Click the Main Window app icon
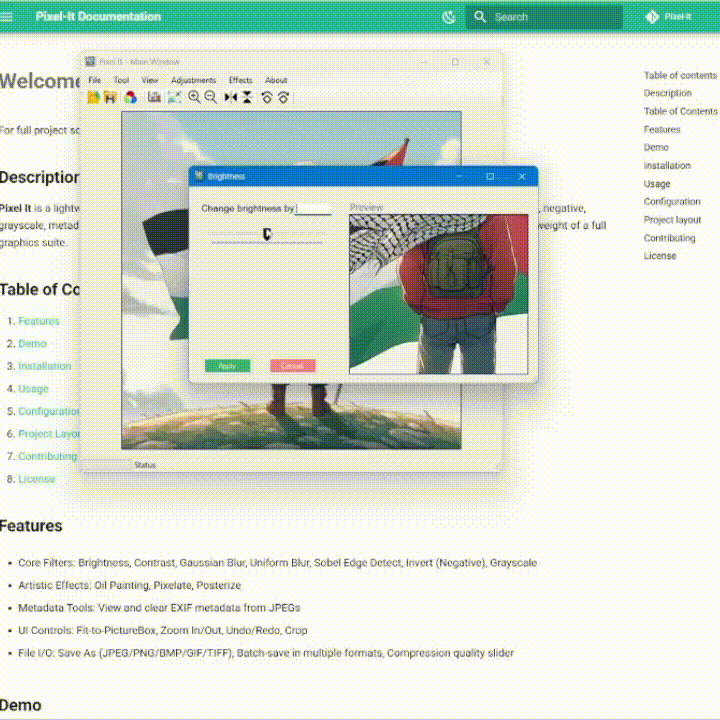The width and height of the screenshot is (720, 720). [90, 62]
